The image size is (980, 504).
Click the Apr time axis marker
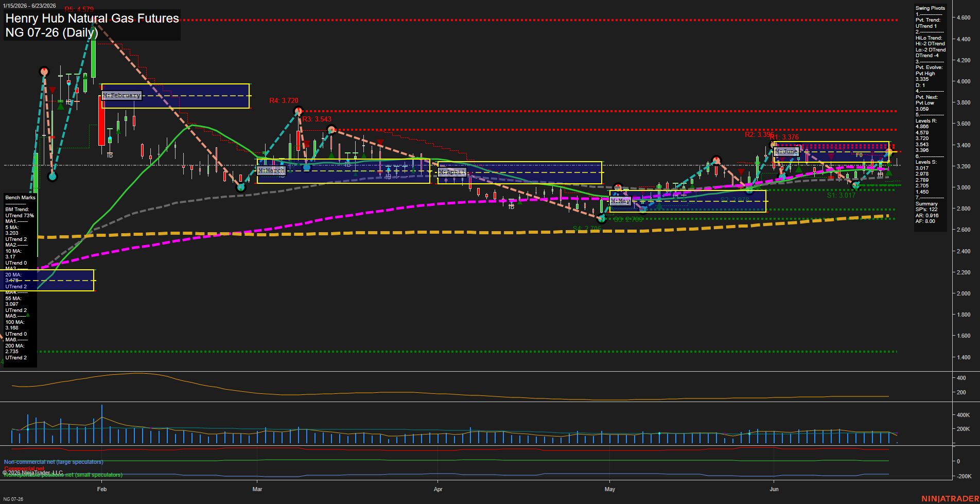tap(438, 489)
